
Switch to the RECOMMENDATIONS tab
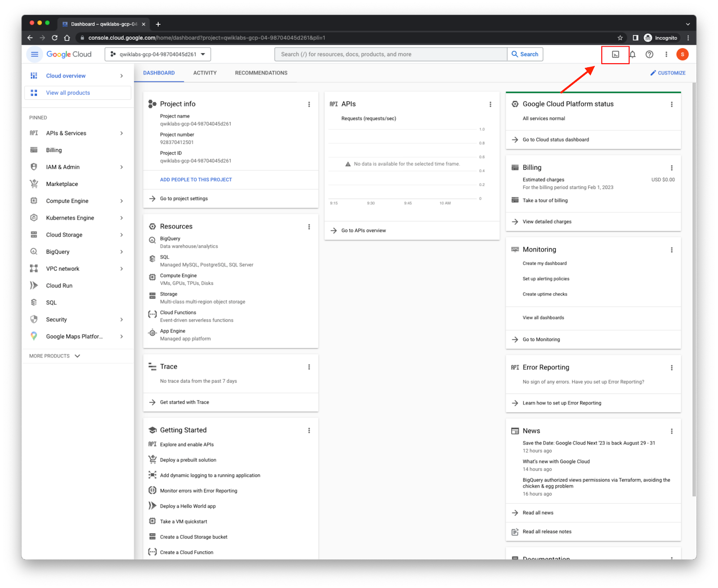(261, 73)
